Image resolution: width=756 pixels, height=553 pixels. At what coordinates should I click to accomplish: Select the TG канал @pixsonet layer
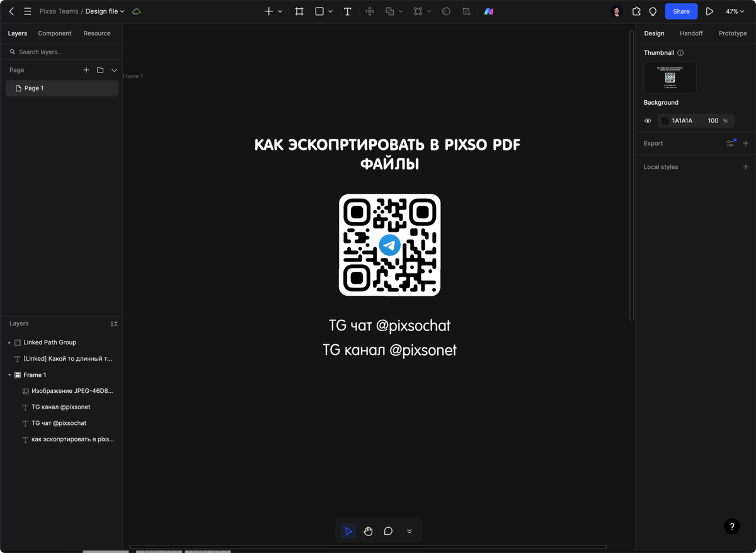pos(62,407)
